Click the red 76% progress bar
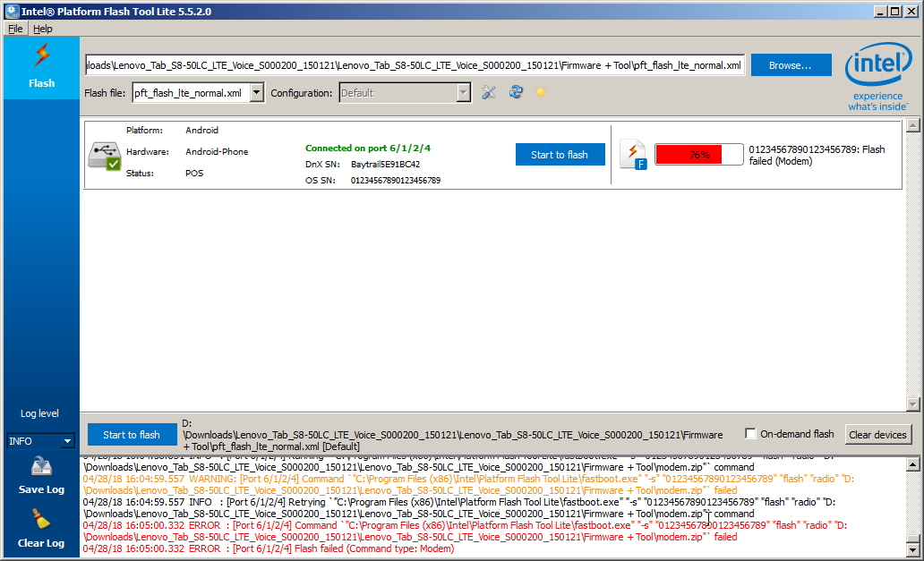Screen dimensions: 924x561 (698, 155)
